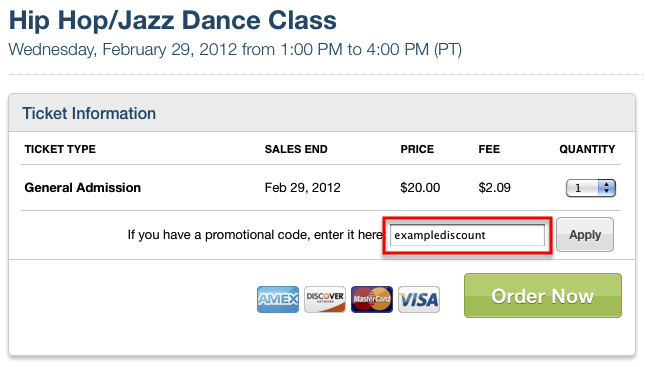Click the MasterCard logo icon
The width and height of the screenshot is (645, 367).
pyautogui.click(x=372, y=300)
